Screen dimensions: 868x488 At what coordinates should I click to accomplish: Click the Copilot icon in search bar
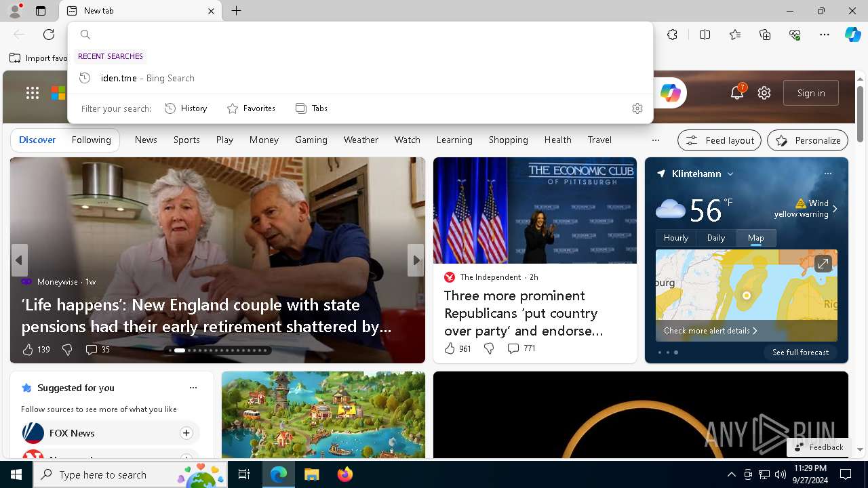click(x=670, y=93)
